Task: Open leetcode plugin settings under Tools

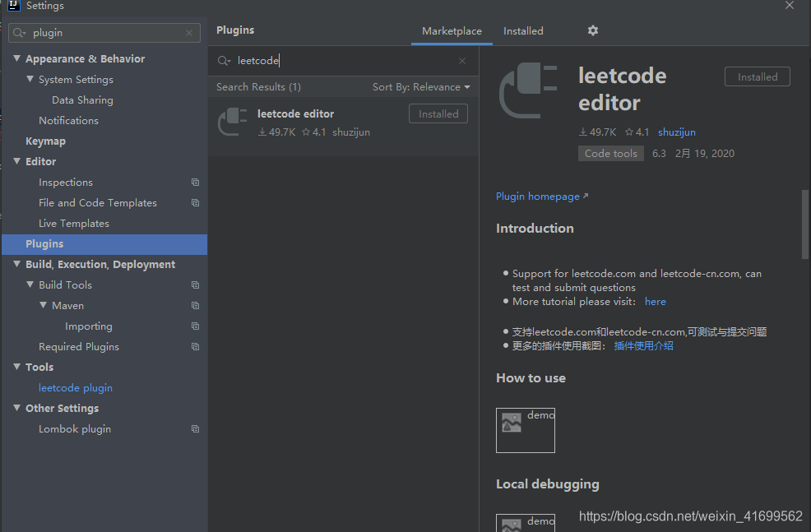Action: pyautogui.click(x=76, y=388)
